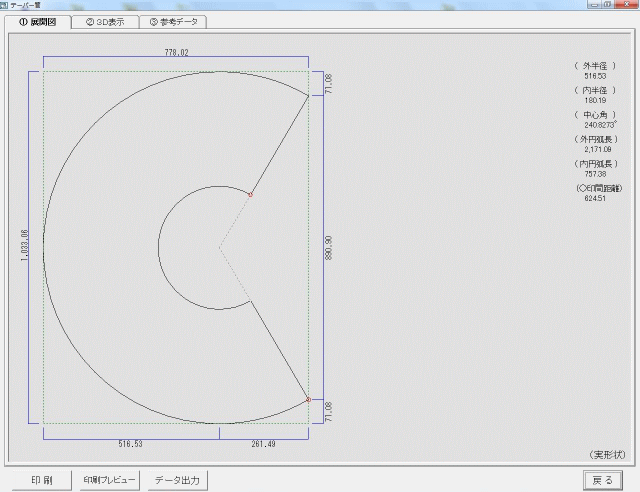Click the データ出力 button
The image size is (640, 492).
(x=177, y=480)
